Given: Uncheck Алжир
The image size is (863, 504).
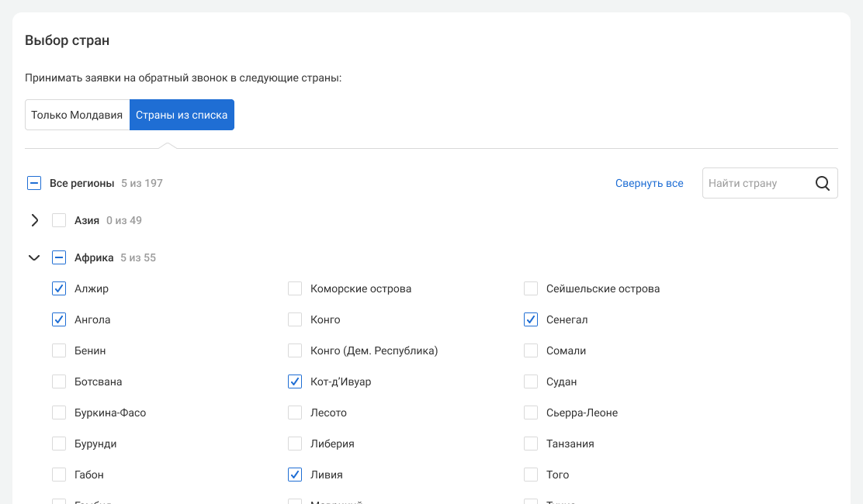Looking at the screenshot, I should [59, 288].
